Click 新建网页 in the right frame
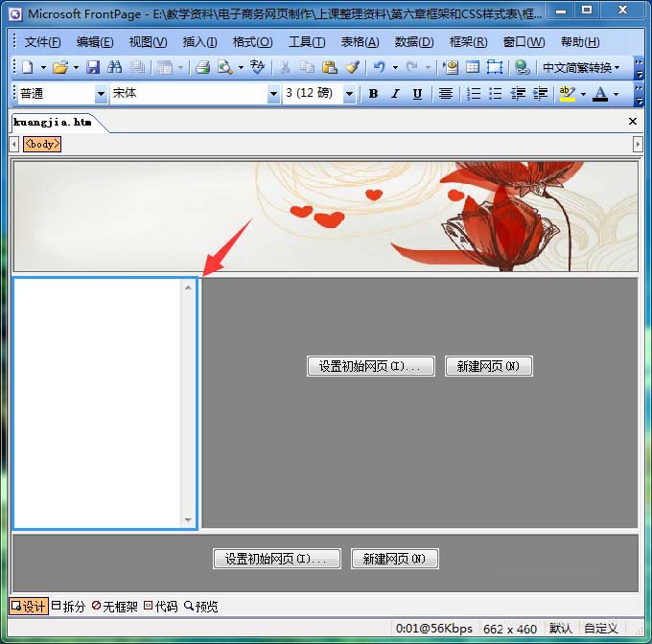 point(489,366)
